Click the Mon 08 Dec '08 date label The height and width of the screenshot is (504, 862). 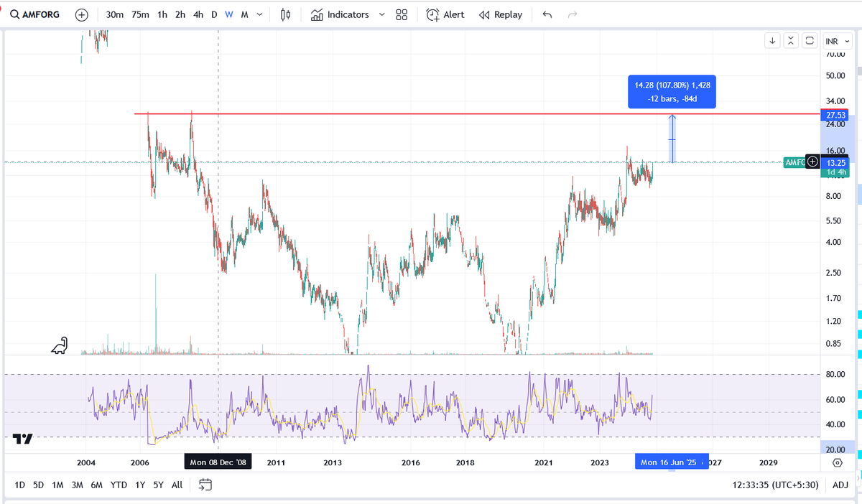pos(218,462)
